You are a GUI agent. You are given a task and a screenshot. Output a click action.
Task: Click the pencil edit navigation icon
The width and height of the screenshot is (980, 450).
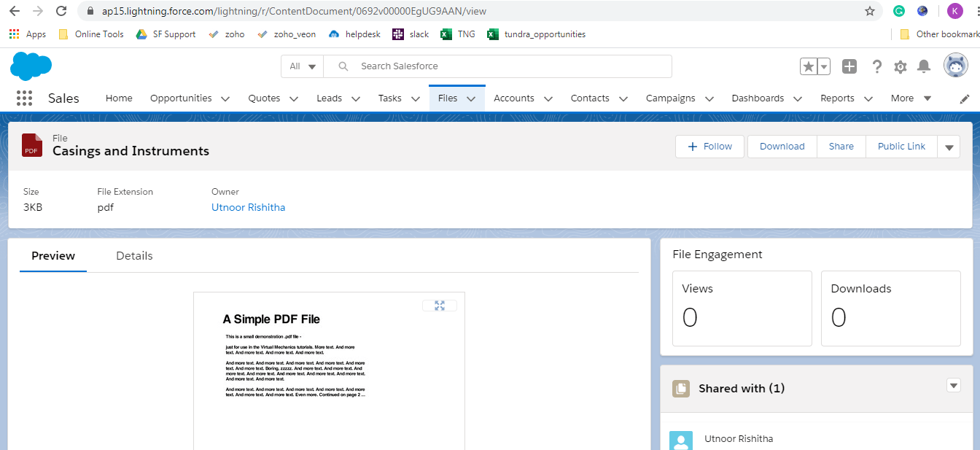point(965,98)
